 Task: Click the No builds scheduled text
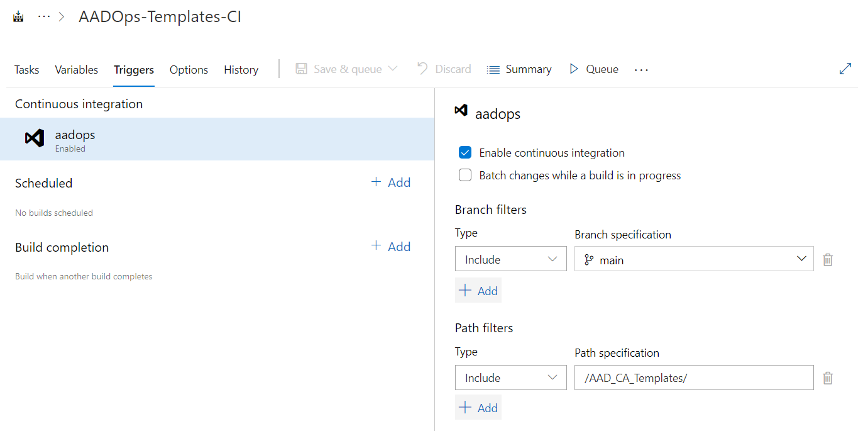coord(54,213)
